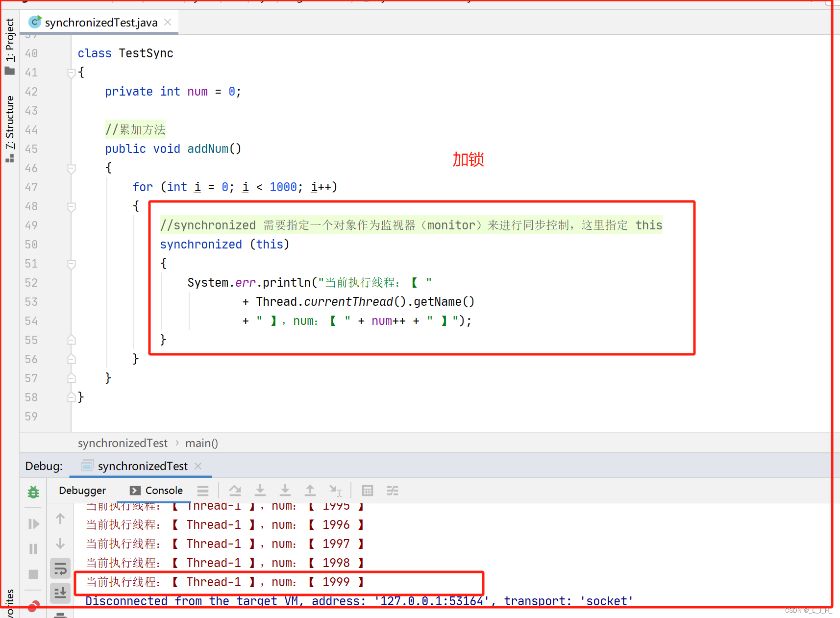The image size is (840, 618).
Task: Click the 'synchronized (this)' statement
Action: (224, 245)
